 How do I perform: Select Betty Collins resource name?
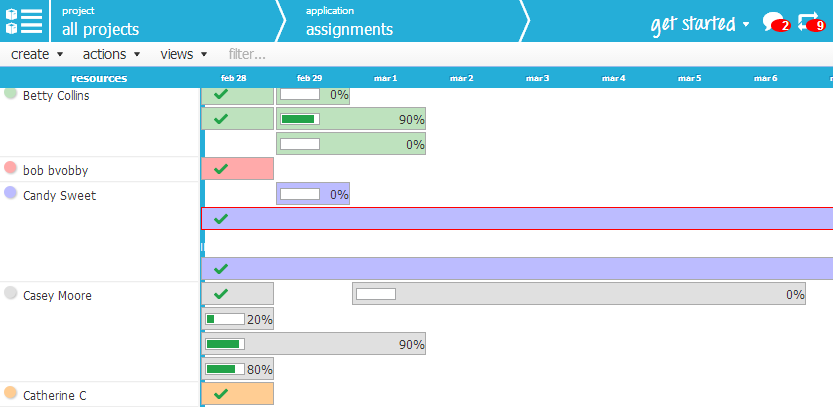(x=56, y=96)
